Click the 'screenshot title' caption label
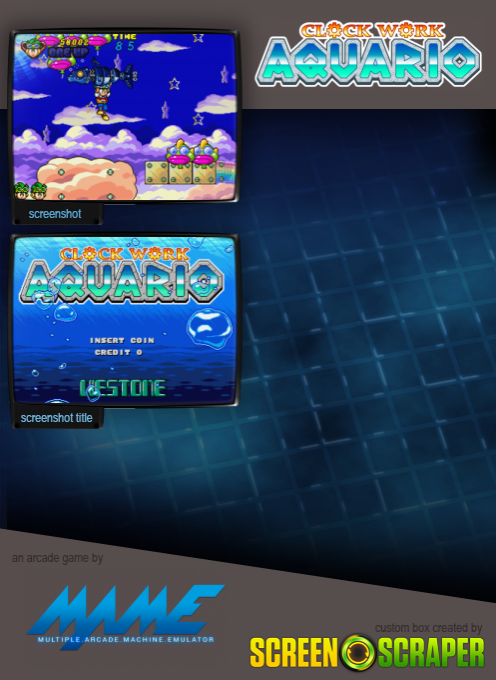The height and width of the screenshot is (680, 496). (56, 418)
